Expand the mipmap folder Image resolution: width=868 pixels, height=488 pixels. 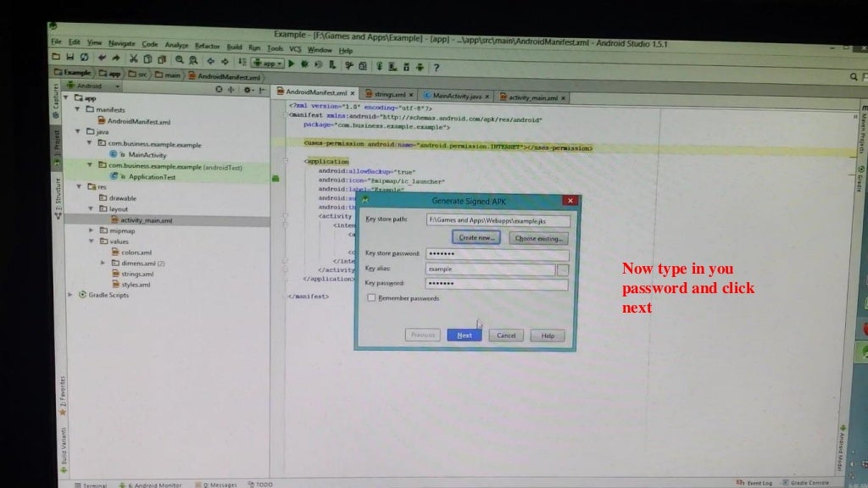tap(92, 230)
